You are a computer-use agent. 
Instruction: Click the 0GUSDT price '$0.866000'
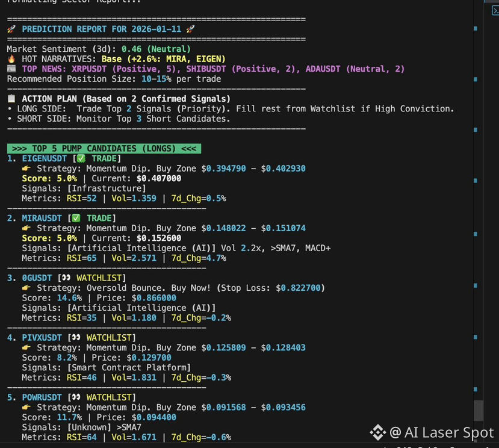pos(153,297)
